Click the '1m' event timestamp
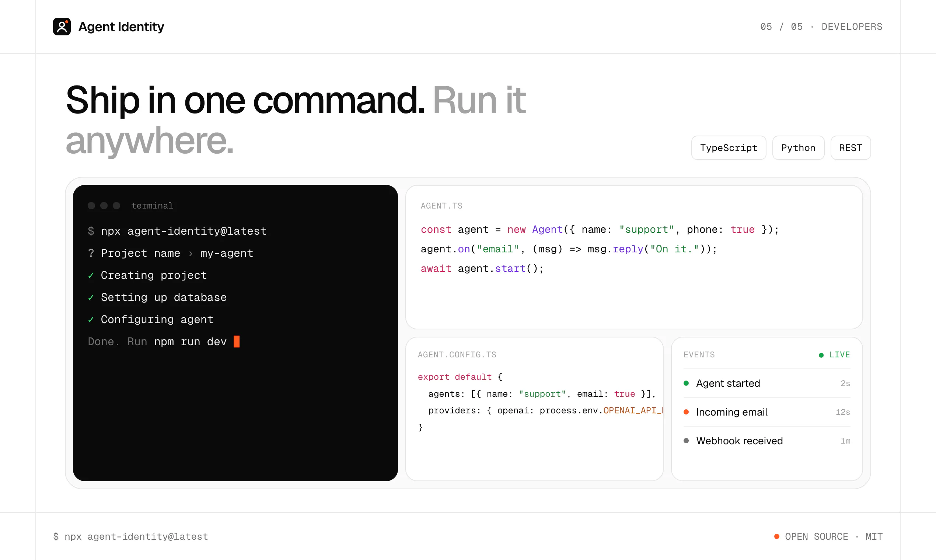This screenshot has width=936, height=560. 845,441
